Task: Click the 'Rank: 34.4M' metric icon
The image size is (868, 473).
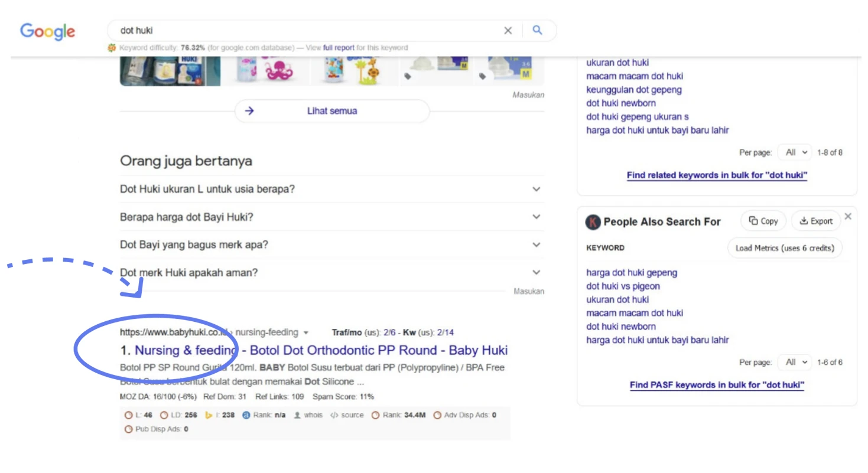Action: (x=375, y=415)
